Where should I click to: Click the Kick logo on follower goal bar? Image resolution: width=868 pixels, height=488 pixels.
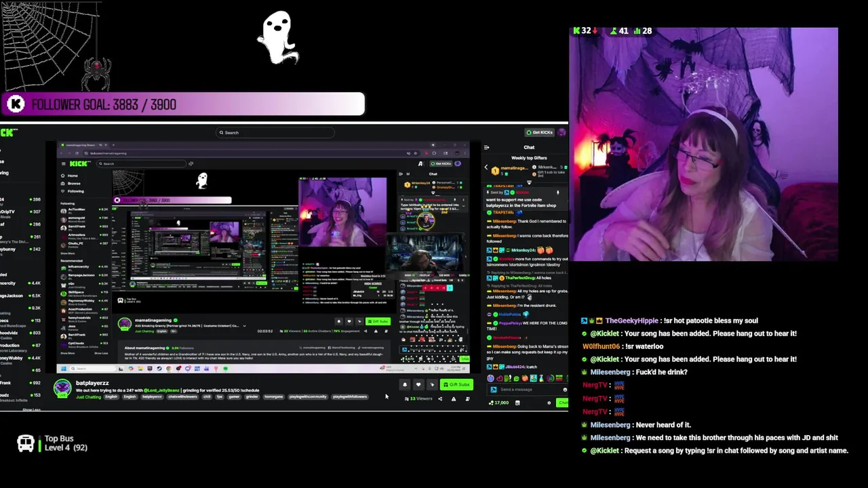[16, 104]
